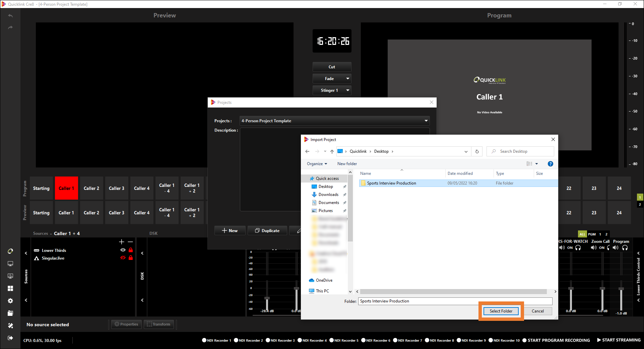Image resolution: width=644 pixels, height=349 pixels.
Task: Click the redo arrow icon
Action: (10, 27)
